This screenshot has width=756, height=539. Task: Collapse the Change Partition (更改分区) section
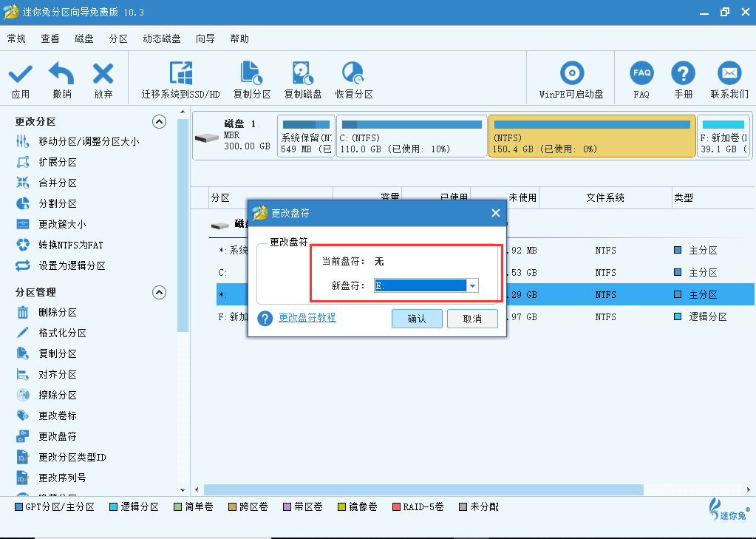[159, 121]
